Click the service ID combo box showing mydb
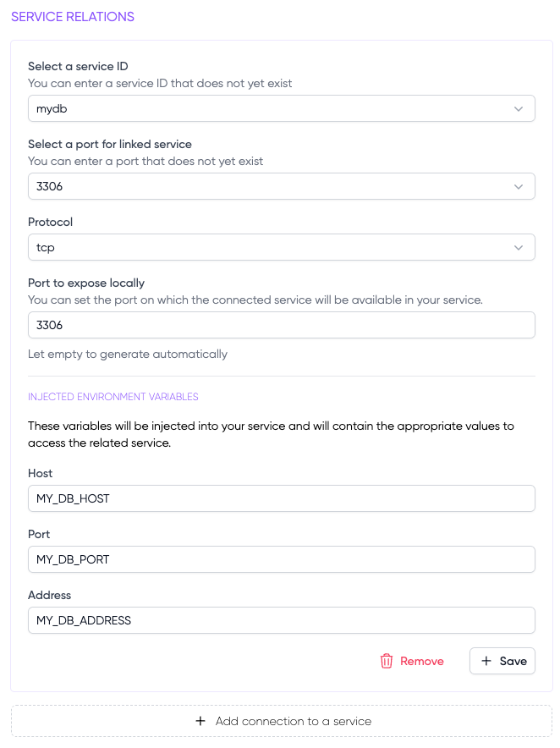The width and height of the screenshot is (560, 748). click(x=262, y=109)
